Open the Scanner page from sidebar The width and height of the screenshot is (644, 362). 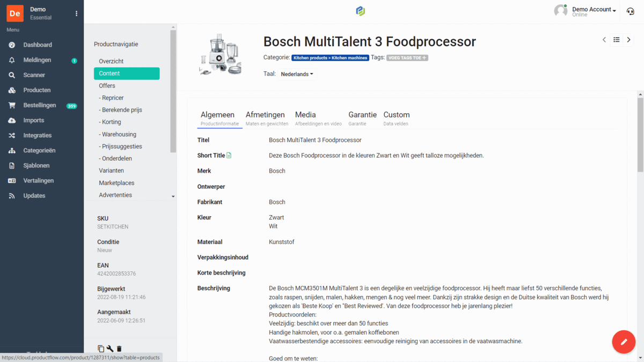click(x=34, y=75)
